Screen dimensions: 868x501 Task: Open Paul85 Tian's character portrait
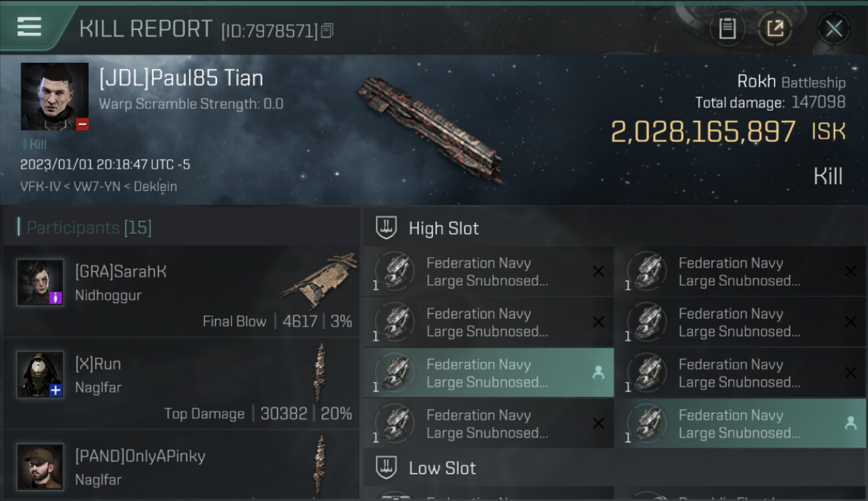[55, 96]
